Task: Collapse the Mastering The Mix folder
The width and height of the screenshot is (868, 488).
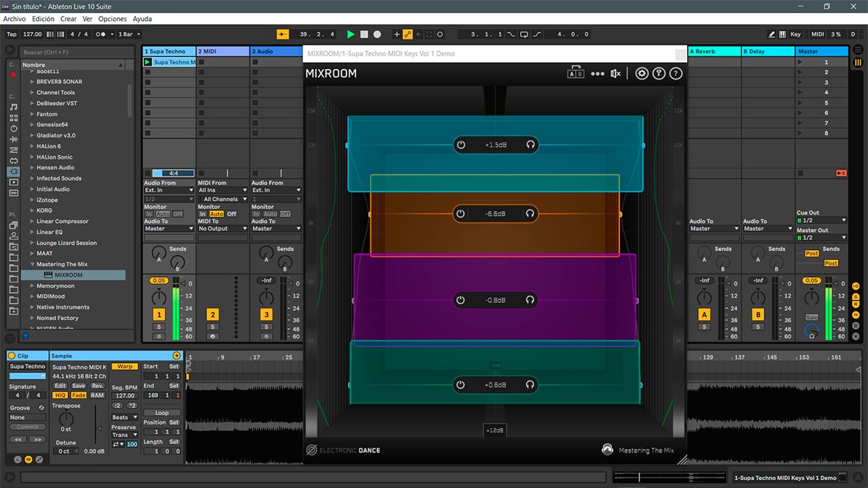Action: (x=32, y=264)
